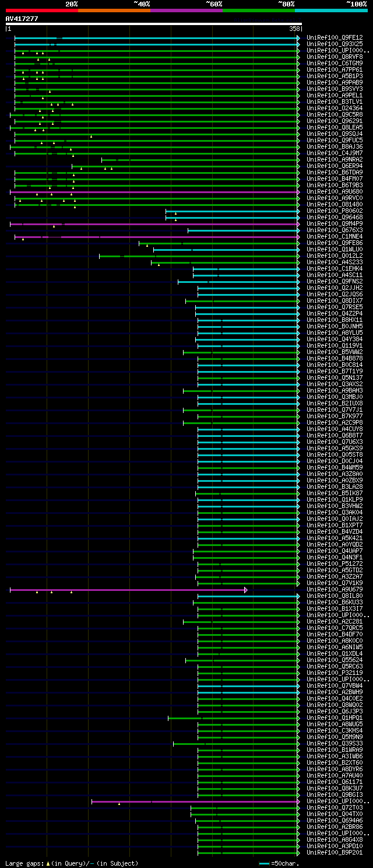This screenshot has height=868, width=373.
Task: Open hit UniRef100_Q9FE12
Action: tap(335, 37)
